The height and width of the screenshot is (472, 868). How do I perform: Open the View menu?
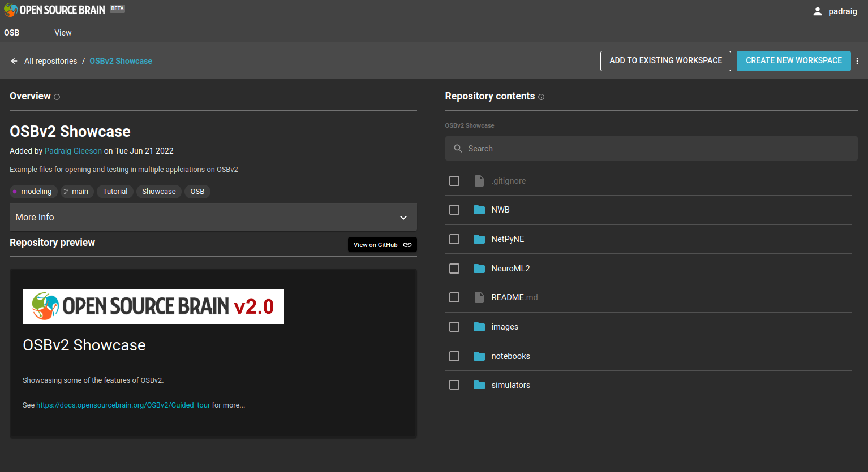[63, 33]
